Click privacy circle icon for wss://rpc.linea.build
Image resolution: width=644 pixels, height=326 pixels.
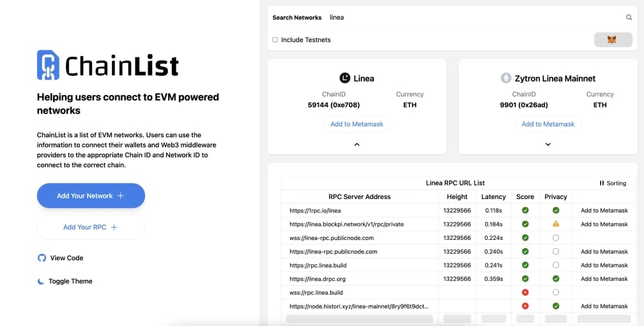click(x=556, y=292)
